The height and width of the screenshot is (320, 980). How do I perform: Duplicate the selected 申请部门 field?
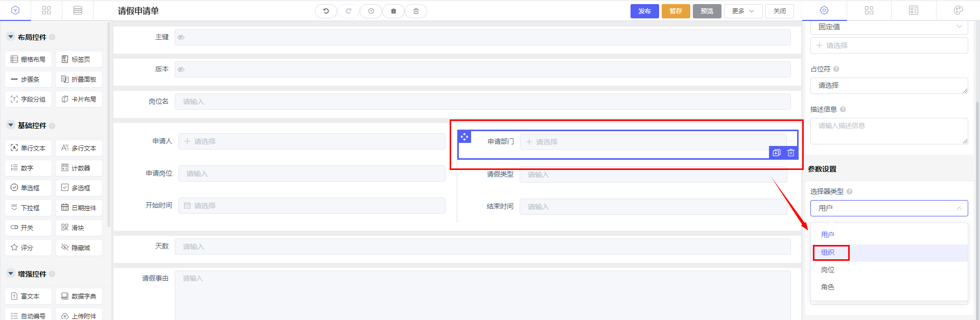tap(776, 153)
